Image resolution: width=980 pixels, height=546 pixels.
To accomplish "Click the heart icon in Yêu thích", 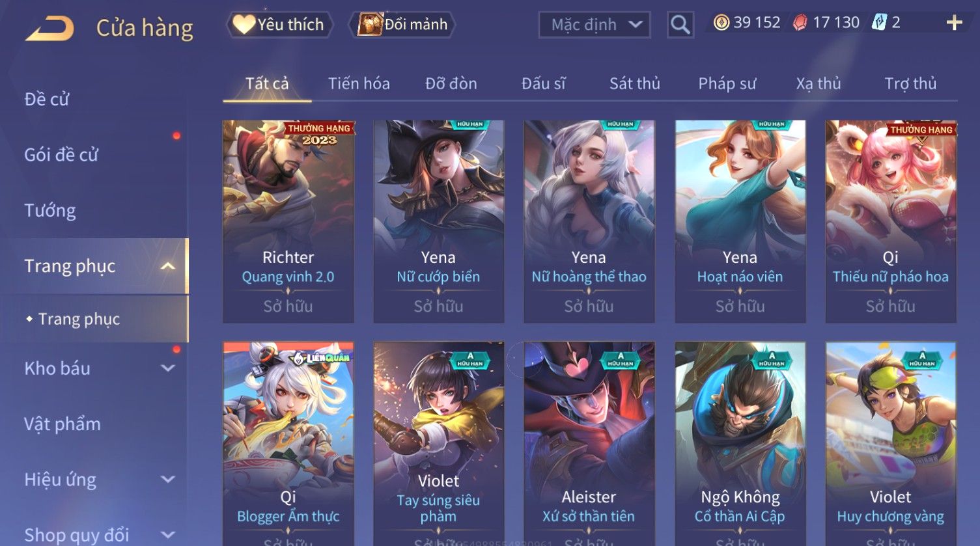I will pyautogui.click(x=244, y=24).
